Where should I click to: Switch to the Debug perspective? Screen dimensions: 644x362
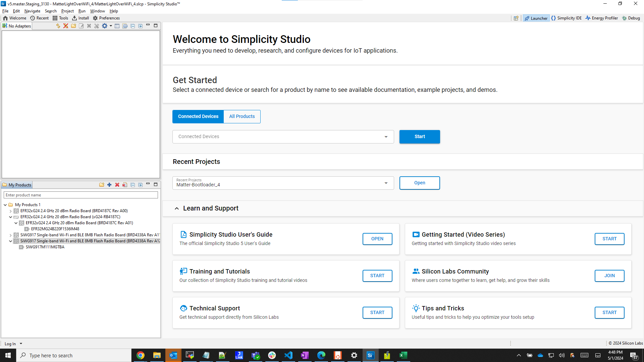point(631,18)
